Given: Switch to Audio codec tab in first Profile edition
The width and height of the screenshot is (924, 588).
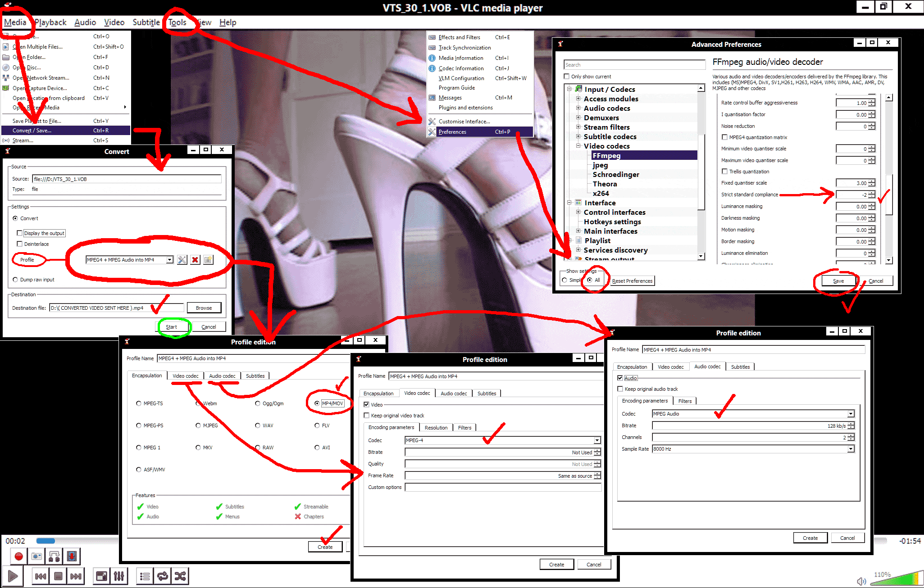Looking at the screenshot, I should (222, 376).
